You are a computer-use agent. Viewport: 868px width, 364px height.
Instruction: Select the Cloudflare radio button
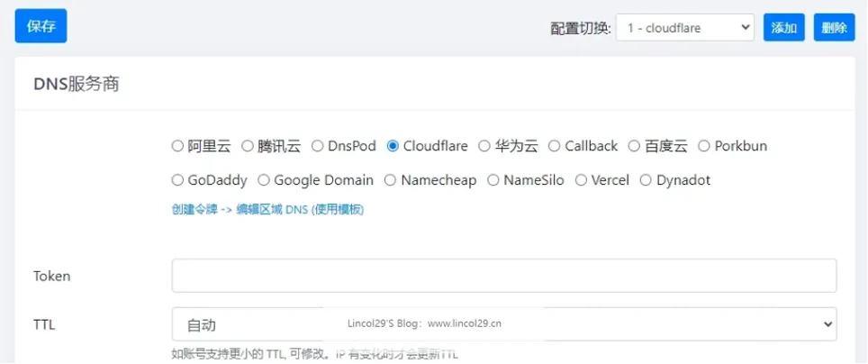pyautogui.click(x=393, y=146)
